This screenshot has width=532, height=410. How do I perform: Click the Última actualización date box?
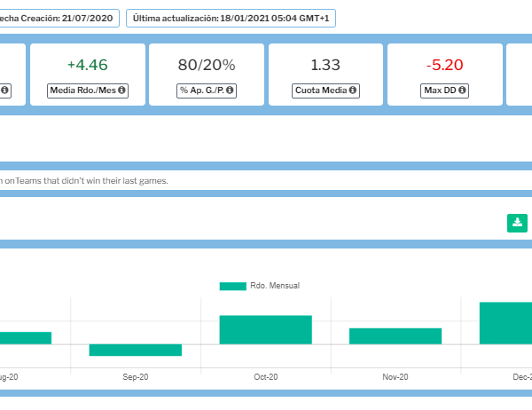[231, 18]
